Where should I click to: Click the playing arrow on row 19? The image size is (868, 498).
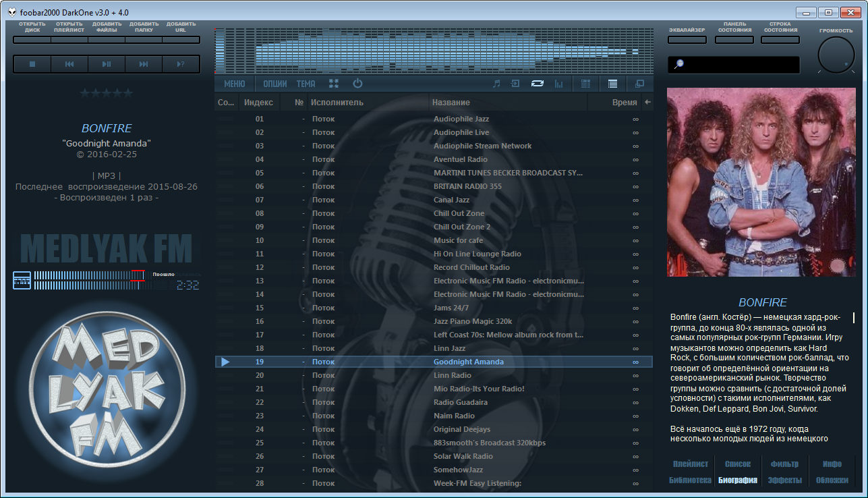click(x=225, y=362)
